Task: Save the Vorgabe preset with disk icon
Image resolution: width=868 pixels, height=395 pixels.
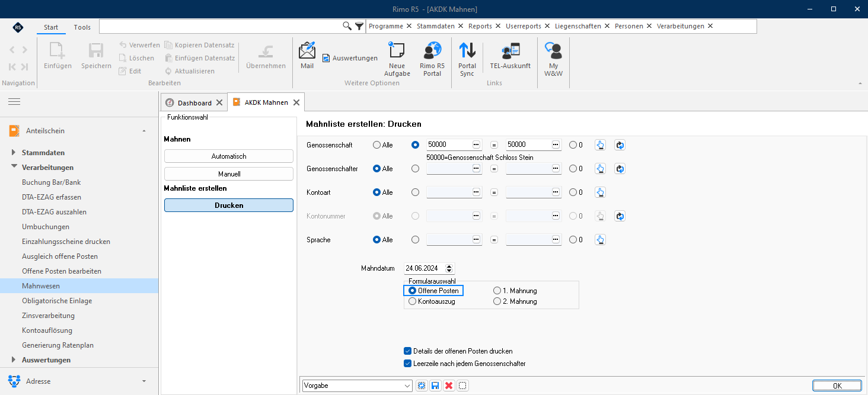Action: [435, 386]
